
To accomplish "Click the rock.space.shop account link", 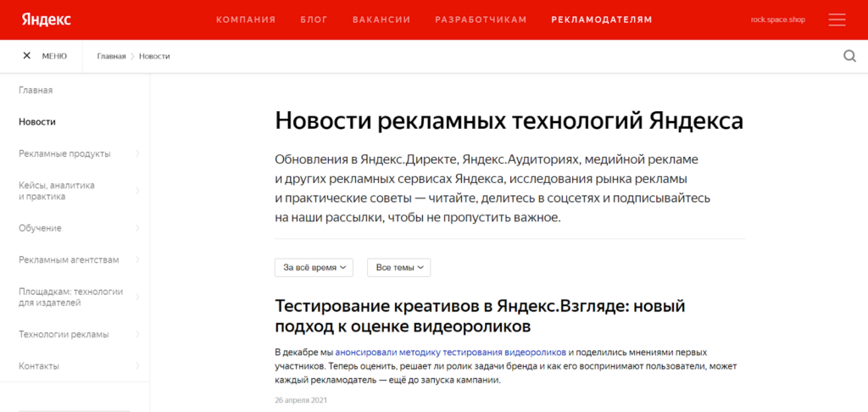I will coord(778,20).
